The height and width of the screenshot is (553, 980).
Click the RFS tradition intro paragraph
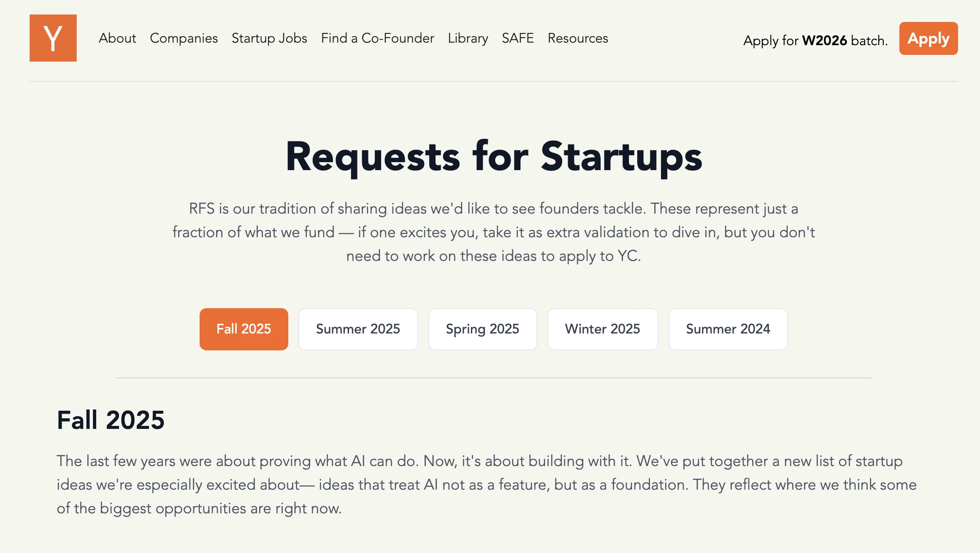[493, 232]
